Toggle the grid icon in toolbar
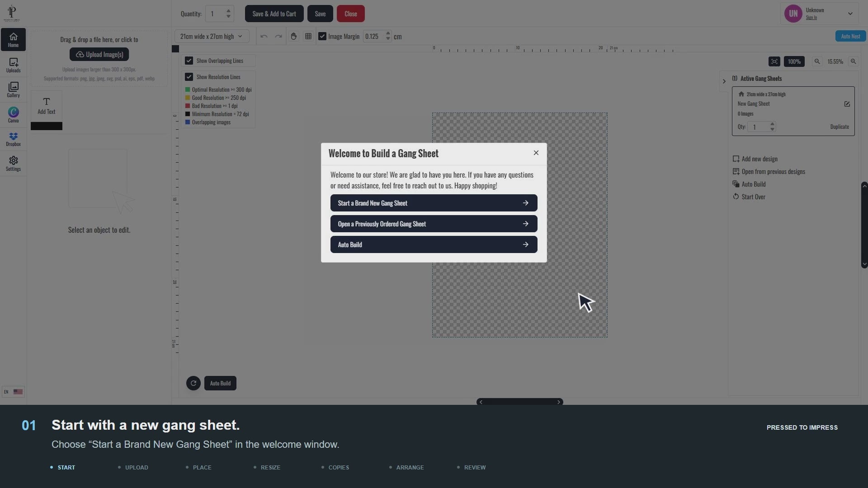The image size is (868, 488). (x=308, y=36)
